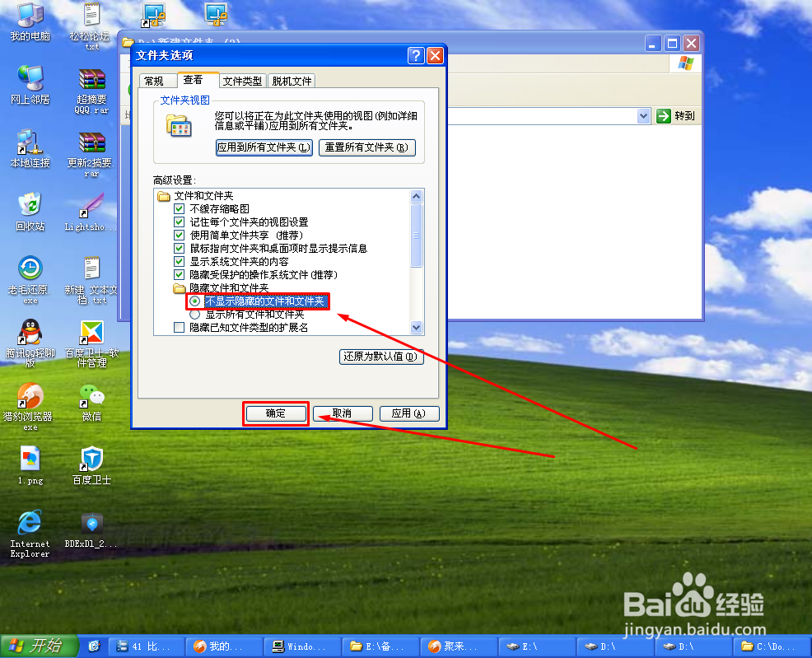Switch to the 脱机文件 tab

click(x=292, y=81)
